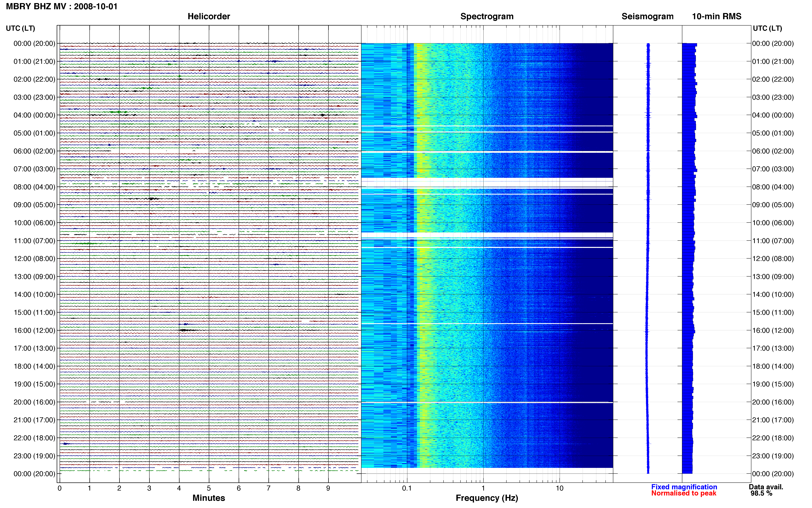This screenshot has height=508, width=812.
Task: Click the right UTC (LT) axis label
Action: click(767, 28)
